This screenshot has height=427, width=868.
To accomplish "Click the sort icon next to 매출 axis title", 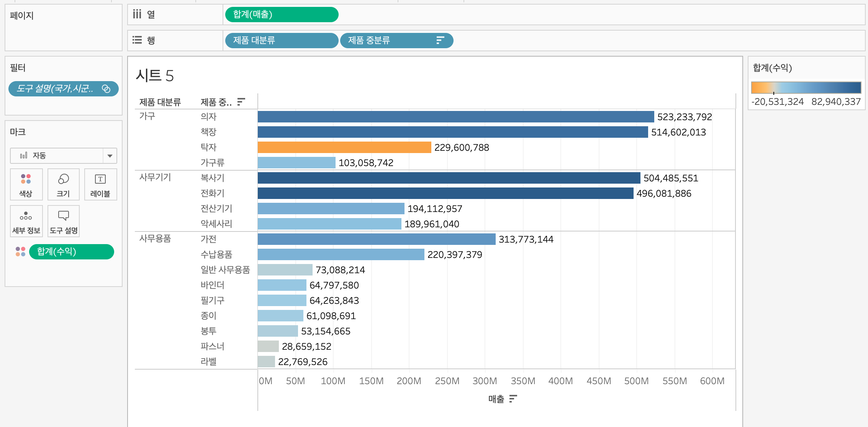I will (x=513, y=399).
